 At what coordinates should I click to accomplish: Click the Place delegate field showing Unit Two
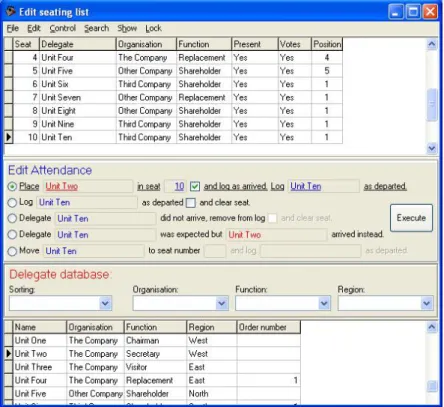tap(89, 186)
